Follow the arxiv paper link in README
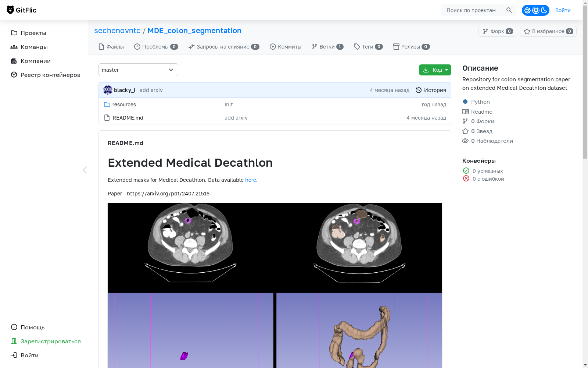 click(168, 194)
